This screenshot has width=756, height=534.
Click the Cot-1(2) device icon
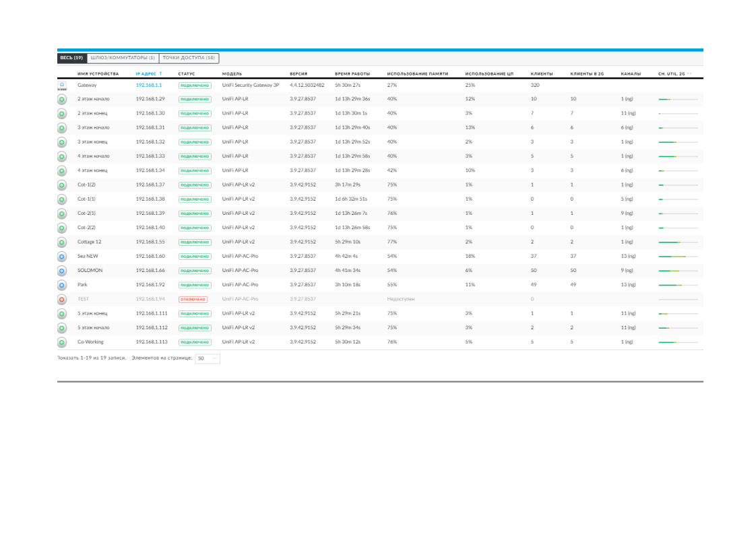[x=61, y=185]
